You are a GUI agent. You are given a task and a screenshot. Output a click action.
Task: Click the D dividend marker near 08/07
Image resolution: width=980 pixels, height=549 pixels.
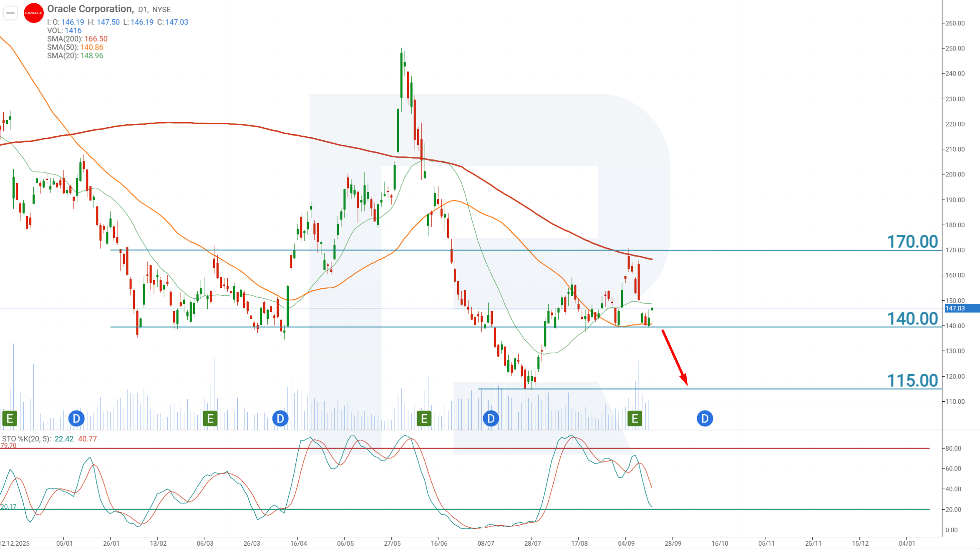[x=491, y=418]
